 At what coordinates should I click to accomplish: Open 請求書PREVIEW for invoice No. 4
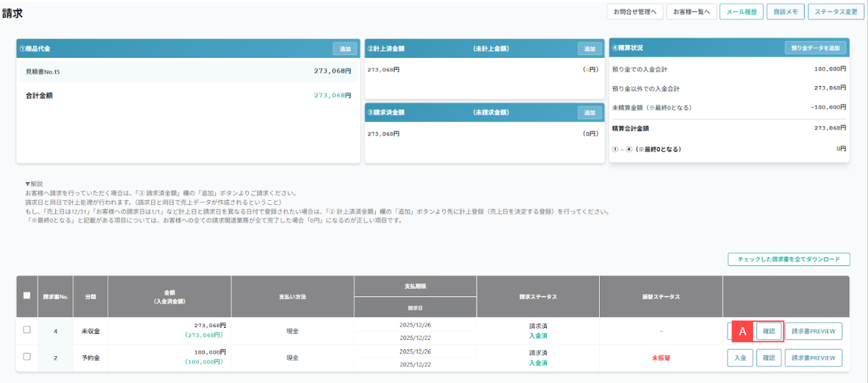point(813,331)
